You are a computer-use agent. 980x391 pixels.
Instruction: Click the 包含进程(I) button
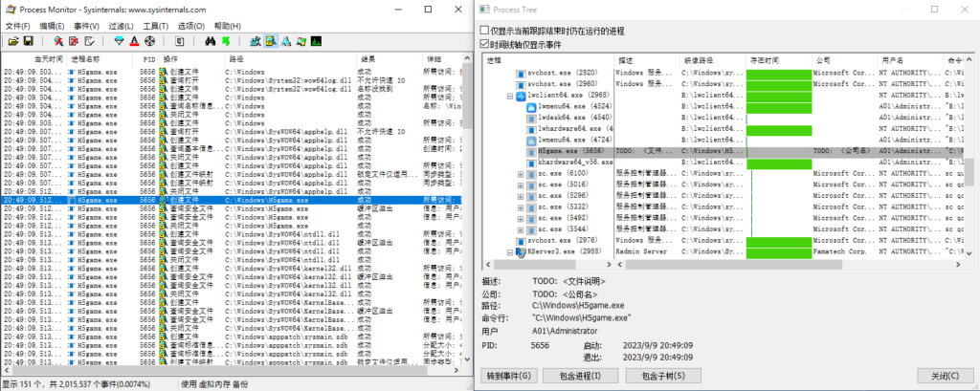coord(580,376)
